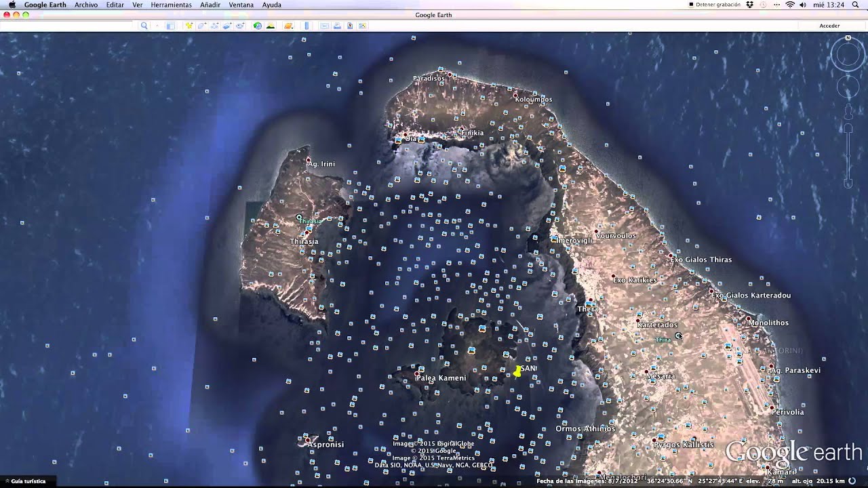
Task: Click the Thirasia place label
Action: (x=304, y=241)
